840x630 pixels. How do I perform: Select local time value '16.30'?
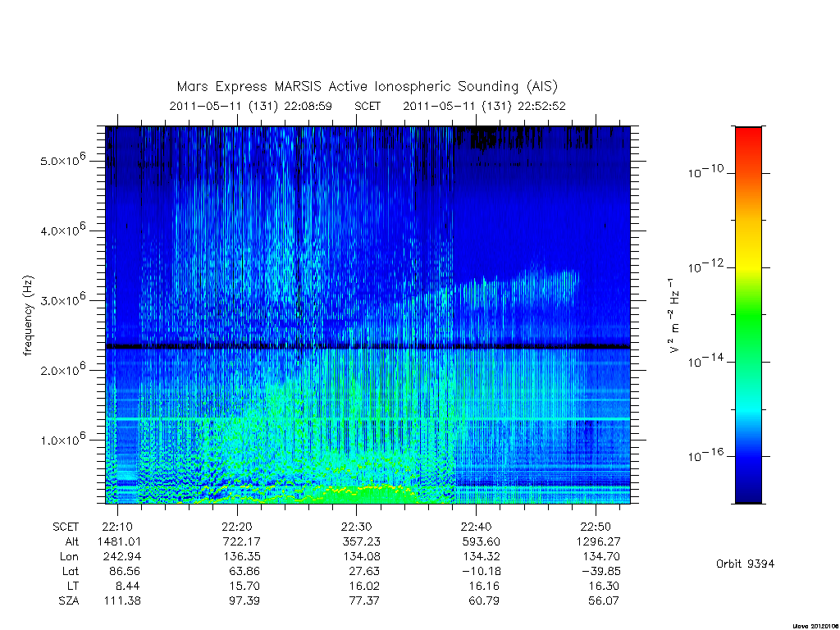click(604, 586)
